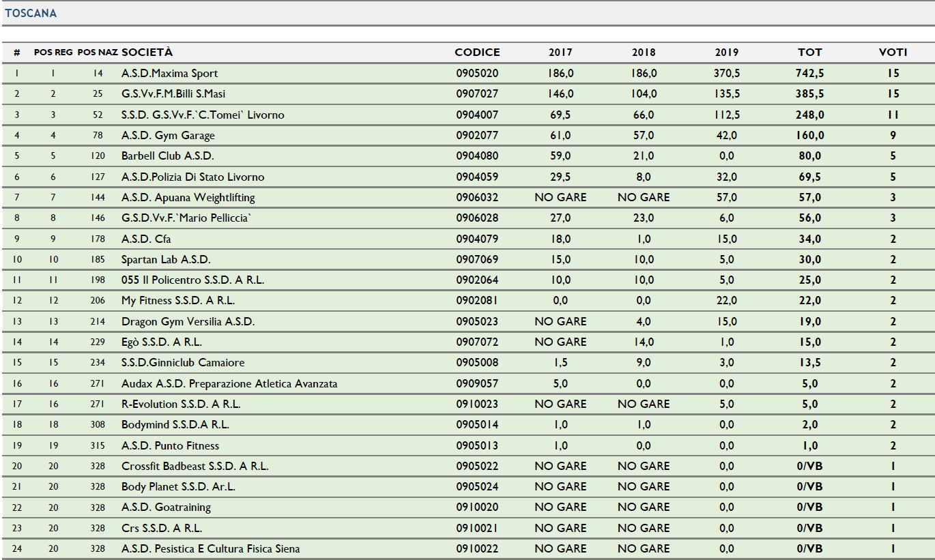
Task: Click the TOSCANA region heading
Action: (x=31, y=13)
